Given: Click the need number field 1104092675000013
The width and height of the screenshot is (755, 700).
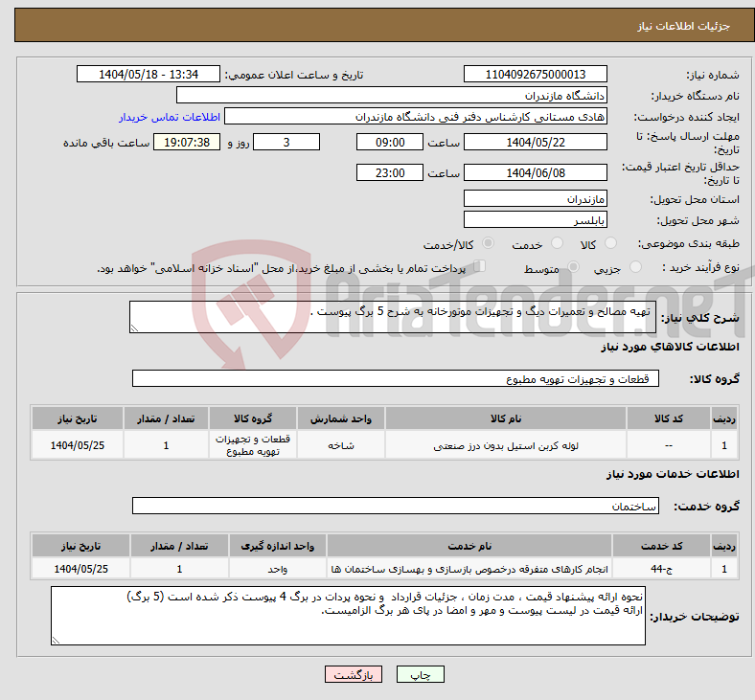Looking at the screenshot, I should [x=535, y=74].
